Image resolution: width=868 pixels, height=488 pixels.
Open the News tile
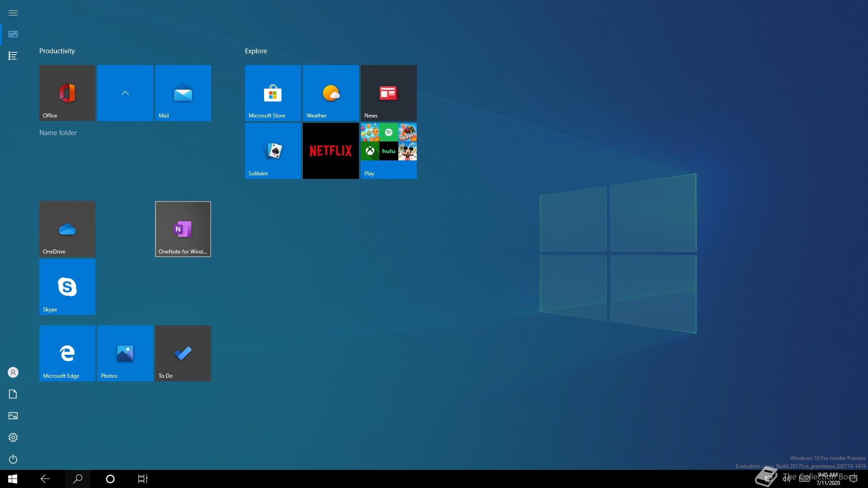click(x=388, y=93)
